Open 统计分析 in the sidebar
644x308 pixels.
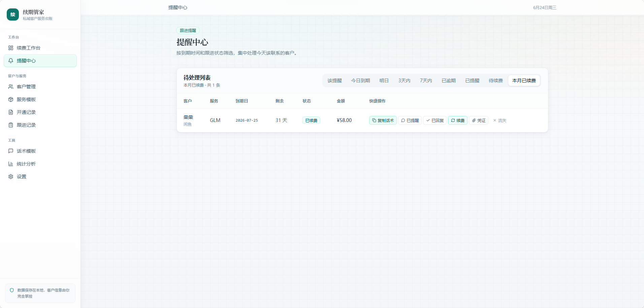tap(40, 164)
